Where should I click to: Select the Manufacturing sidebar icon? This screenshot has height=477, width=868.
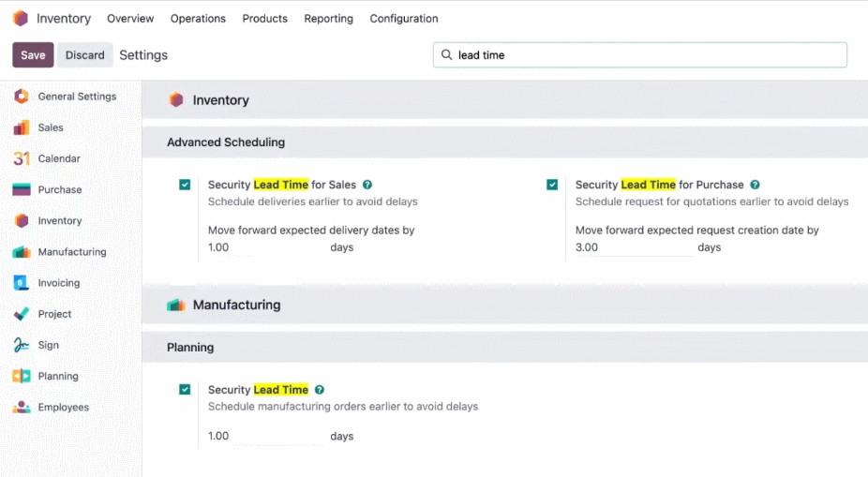click(x=21, y=252)
